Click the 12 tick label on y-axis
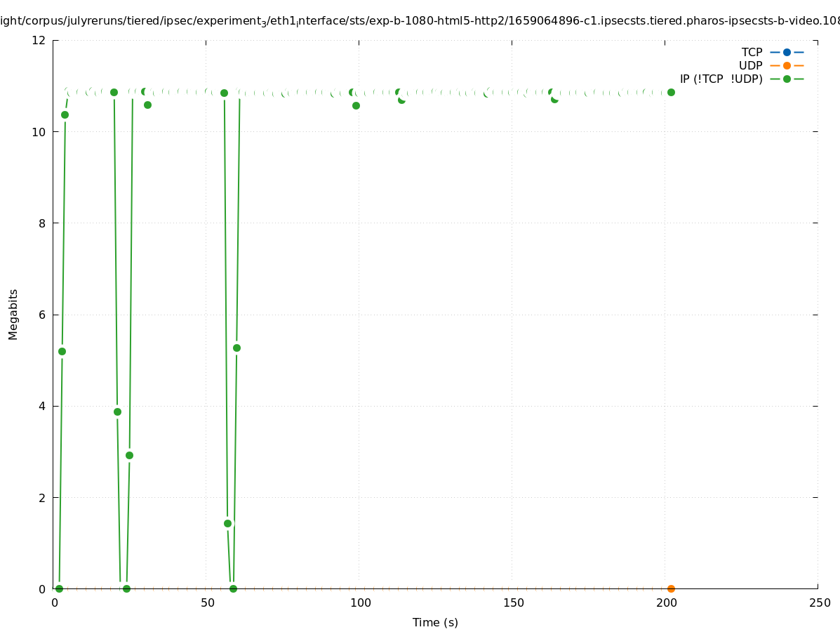 pyautogui.click(x=39, y=40)
